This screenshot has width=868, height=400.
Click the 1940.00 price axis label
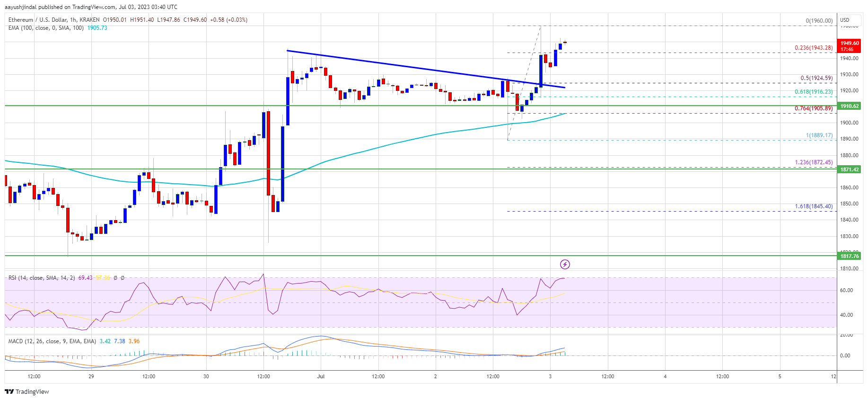pyautogui.click(x=849, y=59)
